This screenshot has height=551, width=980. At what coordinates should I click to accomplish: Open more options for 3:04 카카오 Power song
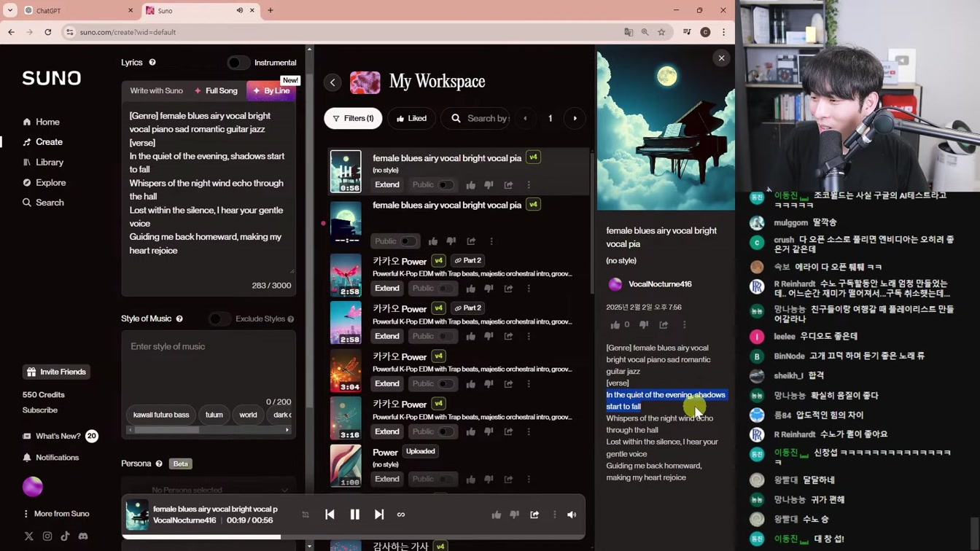[x=529, y=384]
